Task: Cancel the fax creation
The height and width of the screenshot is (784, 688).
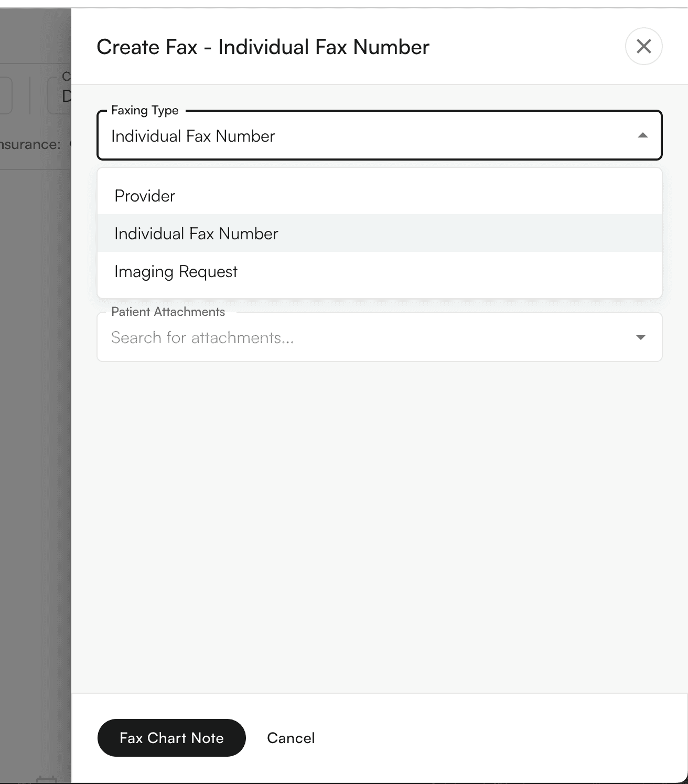Action: point(291,738)
